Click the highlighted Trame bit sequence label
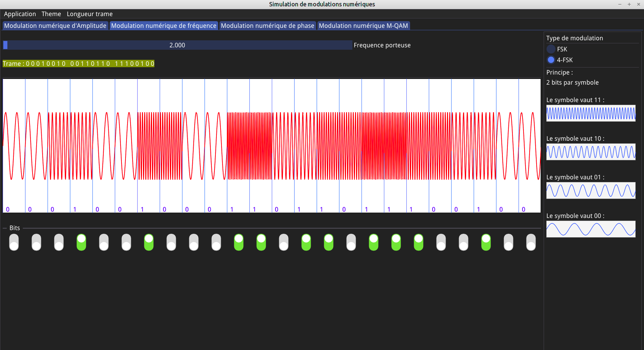Viewport: 644px width, 350px height. point(79,64)
